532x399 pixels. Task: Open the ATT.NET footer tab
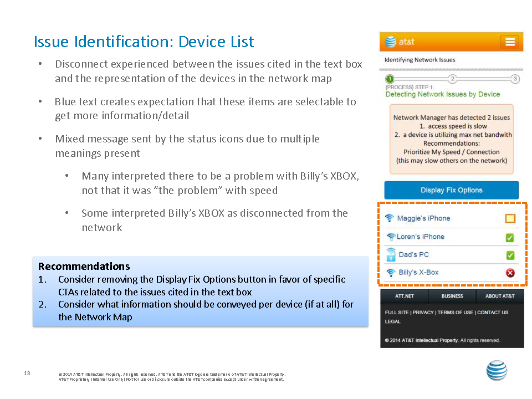click(x=405, y=296)
